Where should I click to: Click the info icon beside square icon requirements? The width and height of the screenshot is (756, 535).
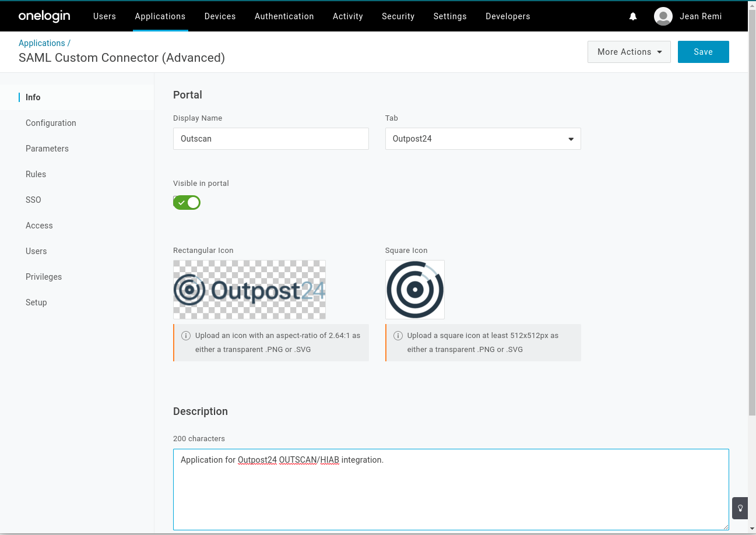398,335
